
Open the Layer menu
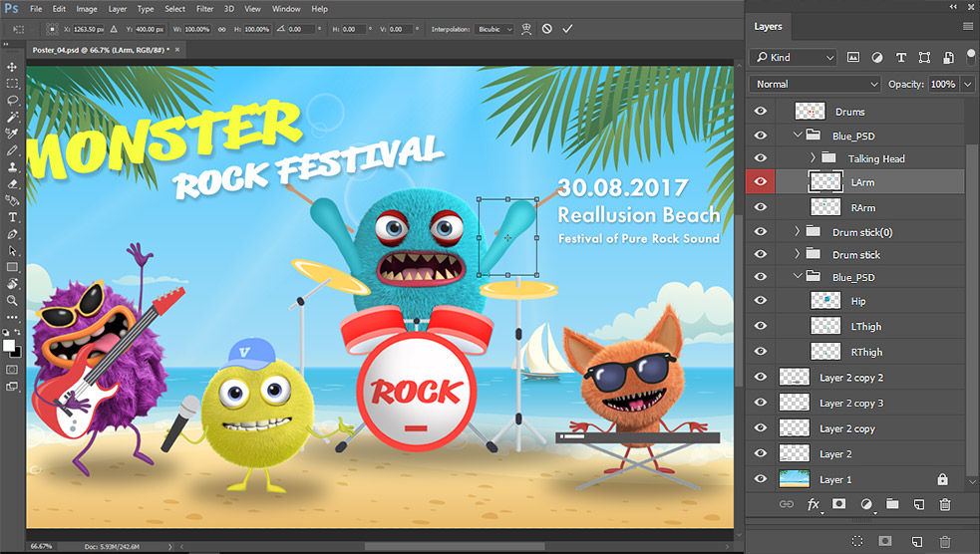(118, 9)
